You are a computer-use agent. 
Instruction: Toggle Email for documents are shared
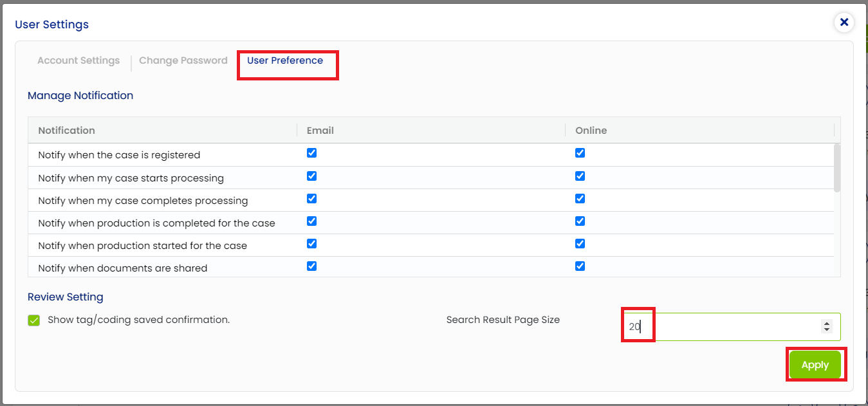pos(311,266)
